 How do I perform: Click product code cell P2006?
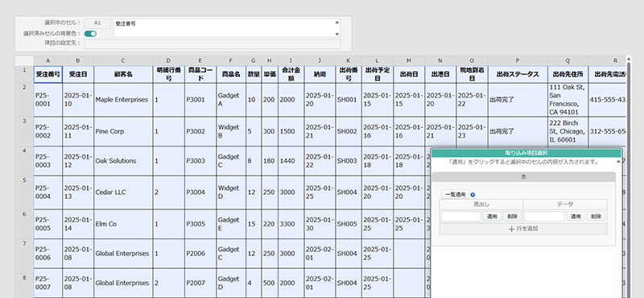[200, 254]
